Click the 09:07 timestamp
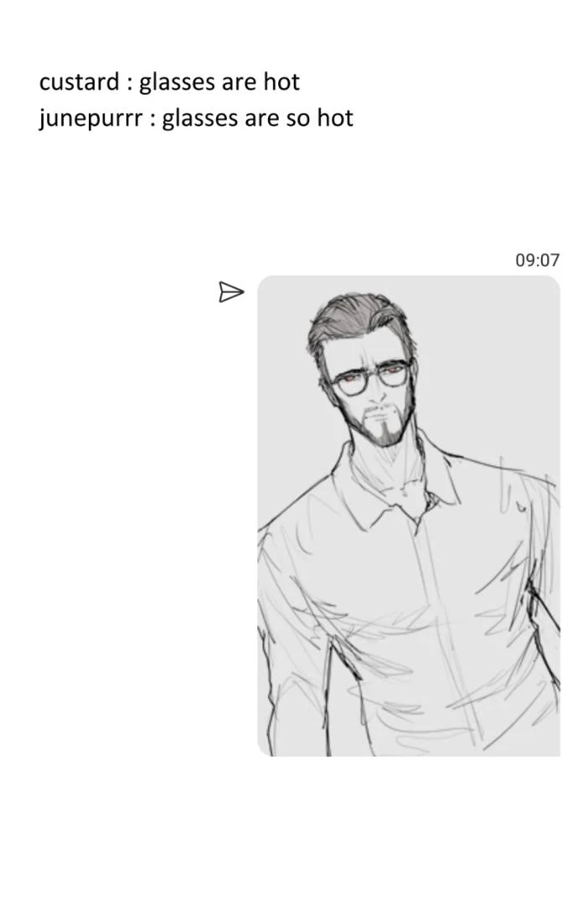This screenshot has height=924, width=578. [537, 259]
